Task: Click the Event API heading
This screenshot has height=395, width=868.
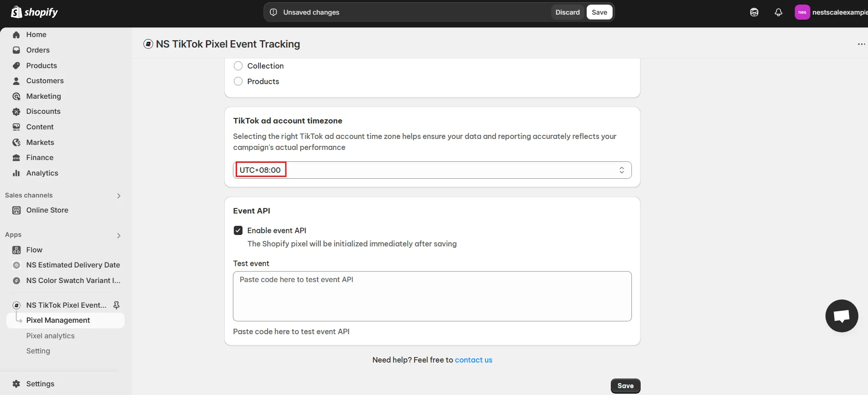Action: (x=252, y=211)
